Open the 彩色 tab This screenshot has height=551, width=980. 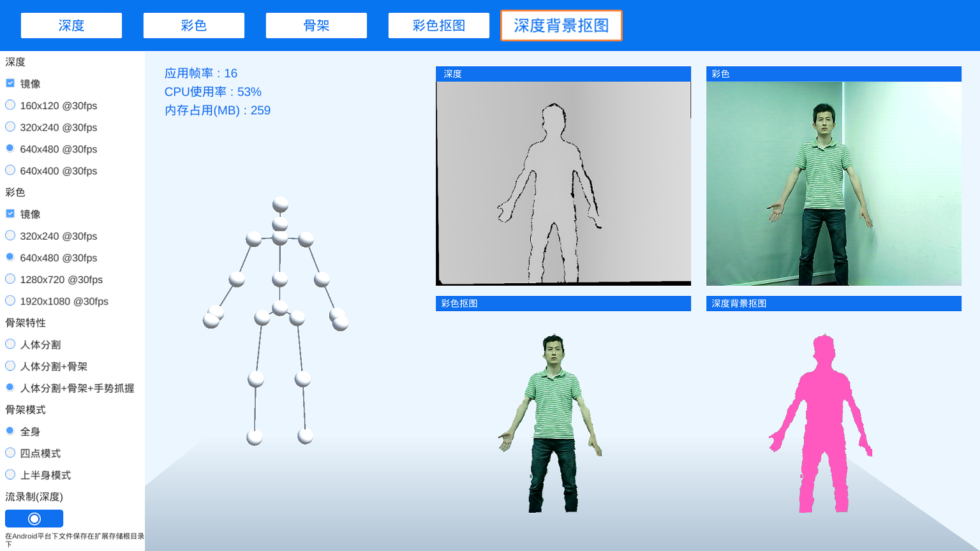click(194, 26)
